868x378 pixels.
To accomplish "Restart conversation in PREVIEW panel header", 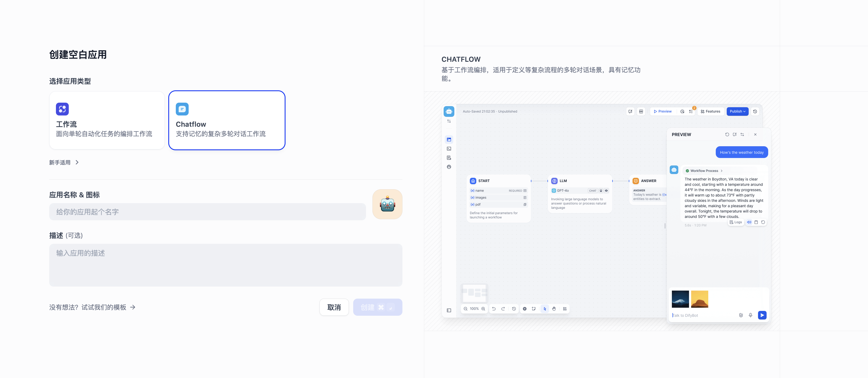I will tap(727, 135).
